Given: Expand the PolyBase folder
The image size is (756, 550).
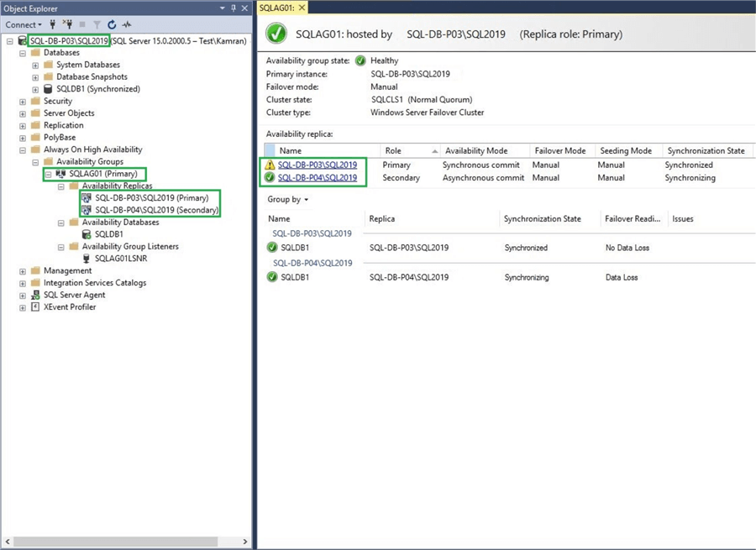Looking at the screenshot, I should [x=23, y=138].
